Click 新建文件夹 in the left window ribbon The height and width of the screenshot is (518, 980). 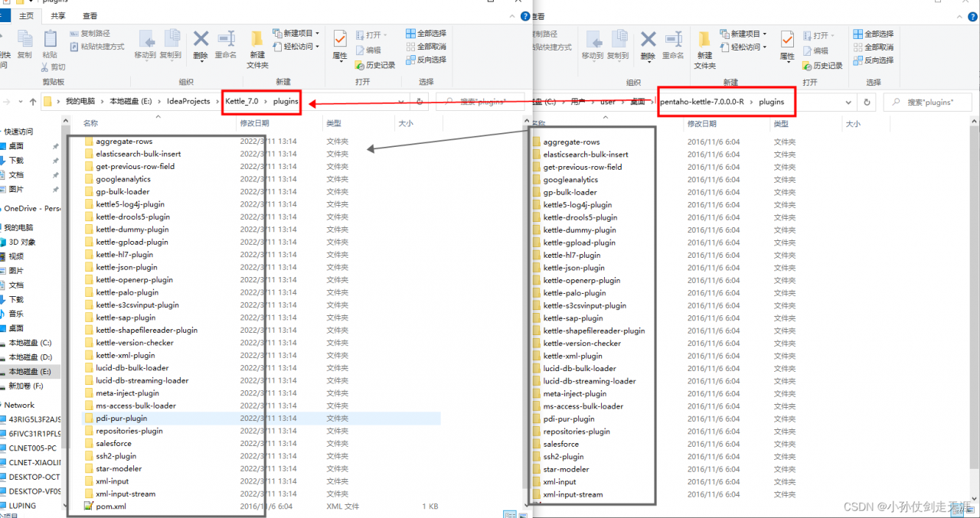[x=257, y=49]
